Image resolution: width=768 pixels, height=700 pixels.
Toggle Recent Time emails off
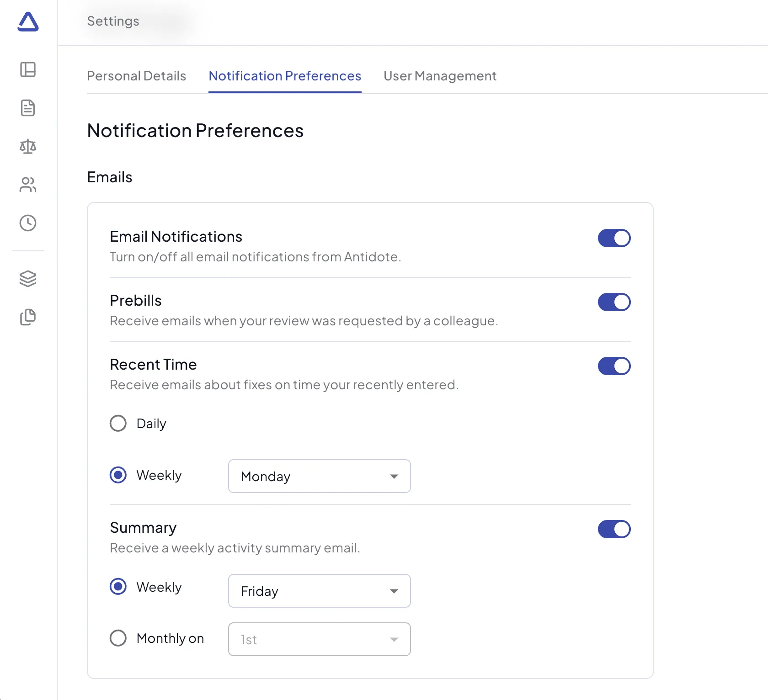[x=614, y=366]
